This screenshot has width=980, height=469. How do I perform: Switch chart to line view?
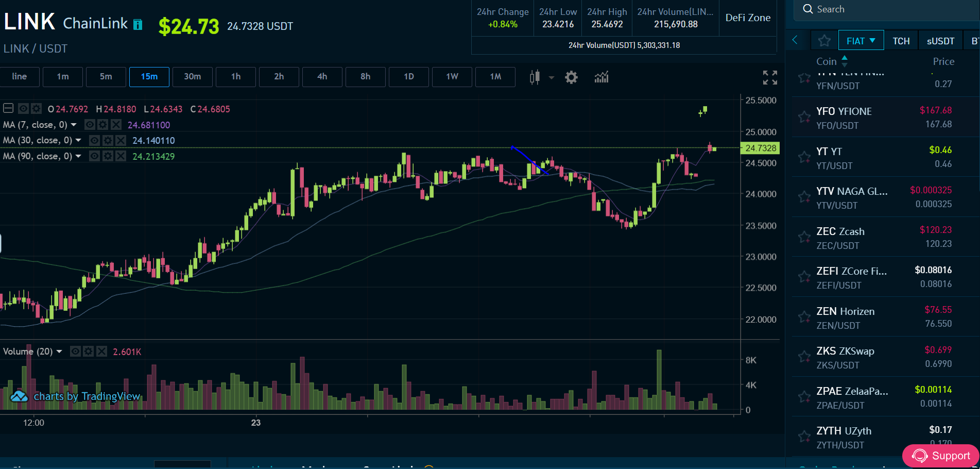pyautogui.click(x=19, y=77)
